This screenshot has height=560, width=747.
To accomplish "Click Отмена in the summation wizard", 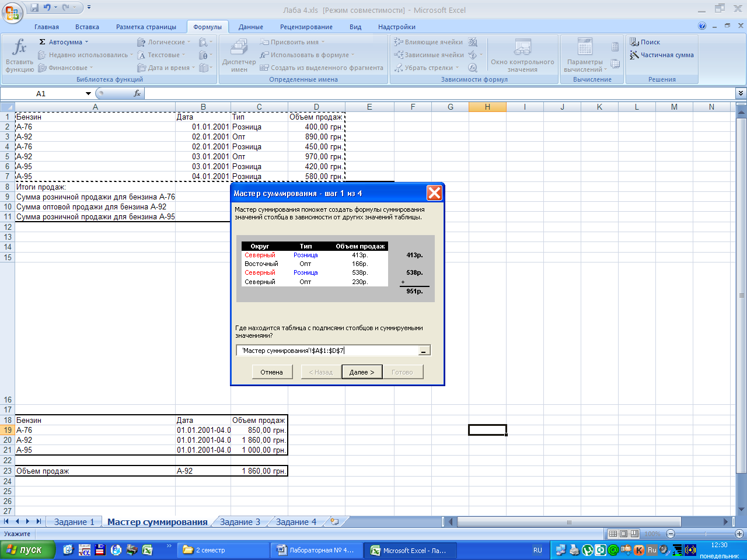I will (271, 372).
